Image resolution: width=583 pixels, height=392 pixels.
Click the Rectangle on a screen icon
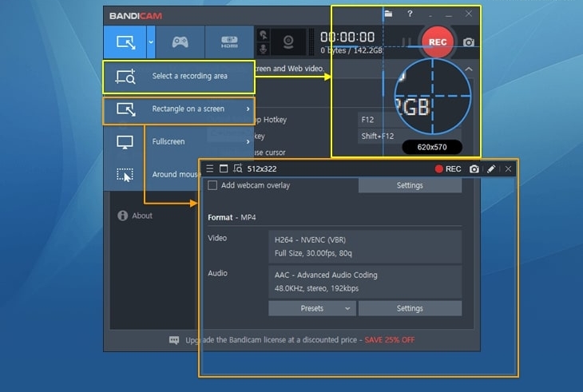125,109
